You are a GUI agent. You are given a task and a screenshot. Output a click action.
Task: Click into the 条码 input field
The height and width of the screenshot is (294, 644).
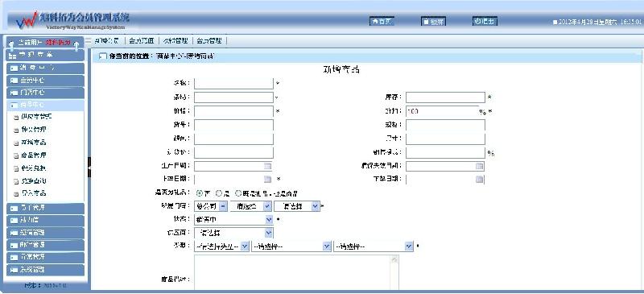pos(233,97)
